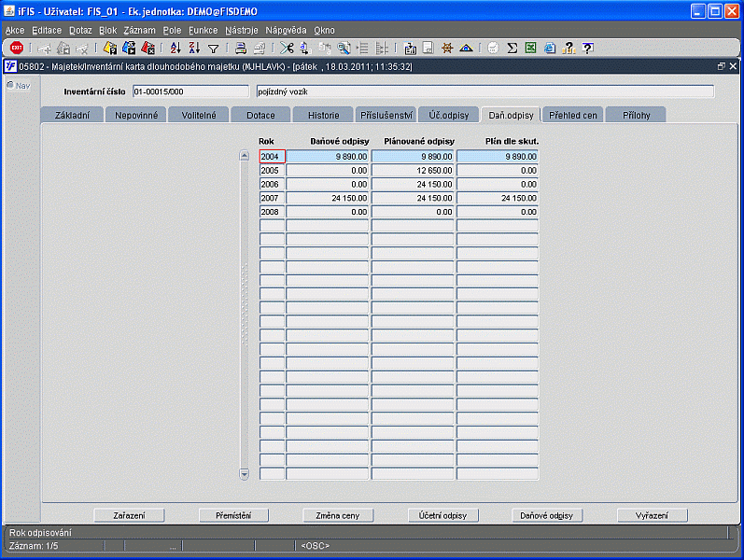Sort ascending with the A-Z icon

pos(175,48)
